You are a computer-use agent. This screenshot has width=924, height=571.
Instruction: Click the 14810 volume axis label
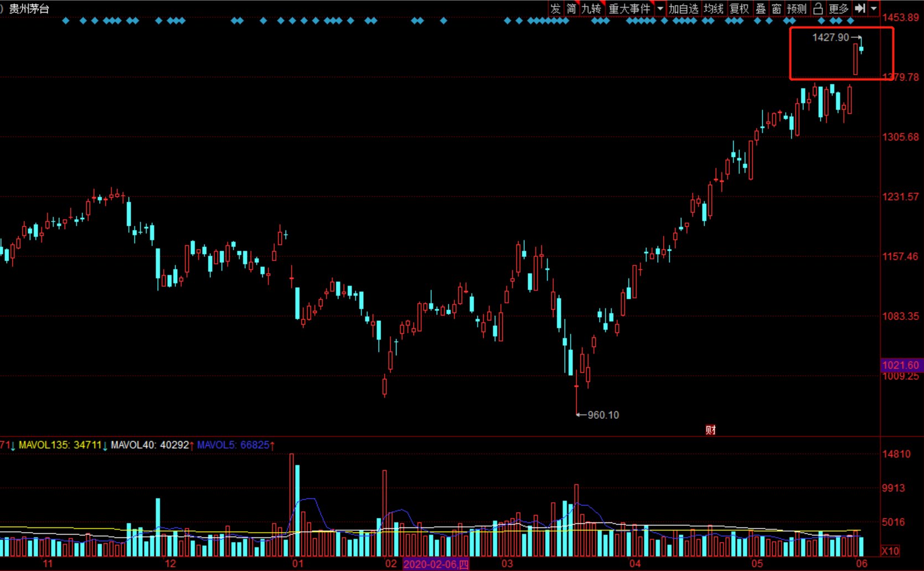(896, 454)
